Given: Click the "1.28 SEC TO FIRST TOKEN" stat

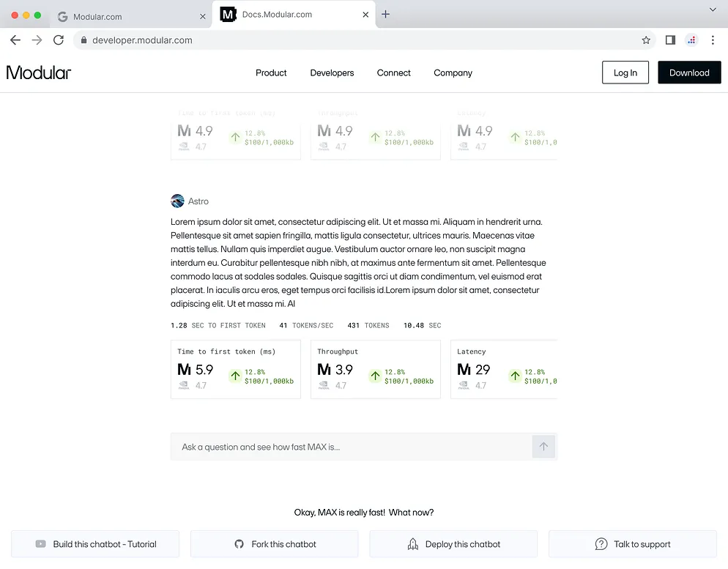Looking at the screenshot, I should [218, 325].
